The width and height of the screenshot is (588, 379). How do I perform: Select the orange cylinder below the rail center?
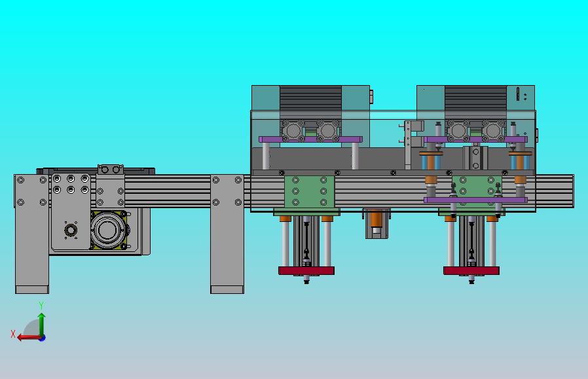377,219
